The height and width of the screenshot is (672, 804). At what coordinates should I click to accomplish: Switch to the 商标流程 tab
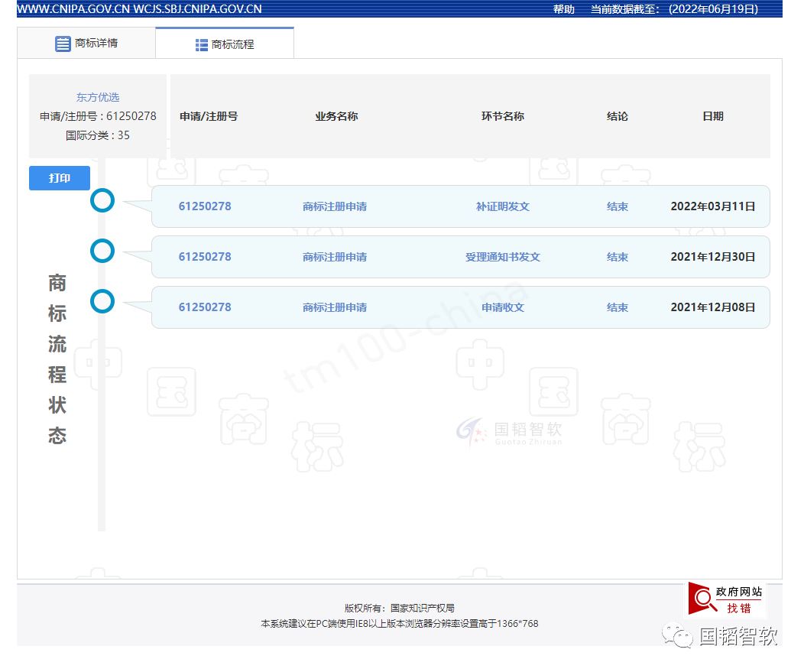225,44
